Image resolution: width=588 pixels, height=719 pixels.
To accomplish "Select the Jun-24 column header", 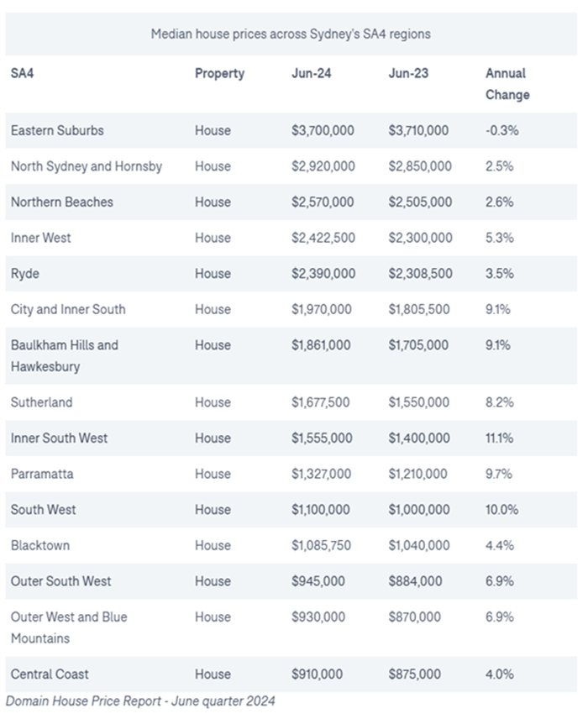I will point(312,73).
